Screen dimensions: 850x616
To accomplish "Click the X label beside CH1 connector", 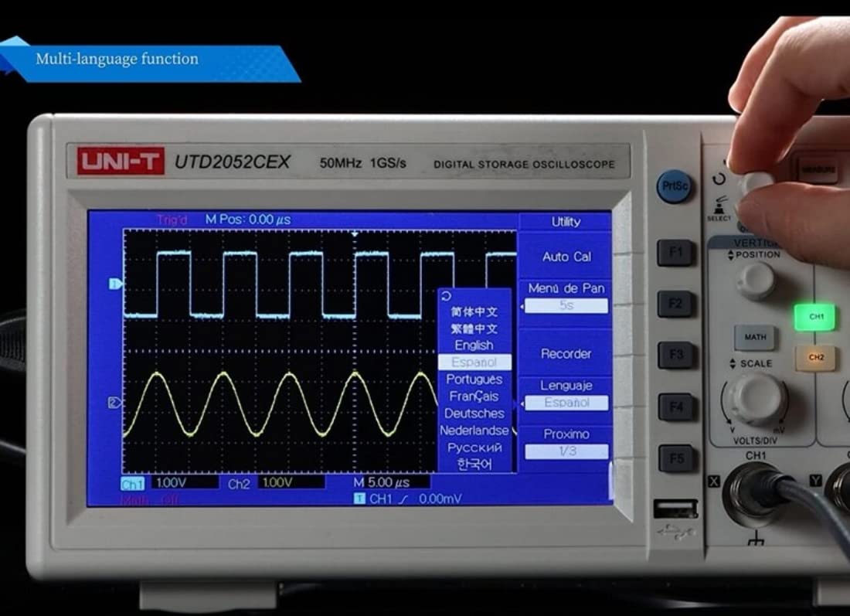I will [714, 481].
